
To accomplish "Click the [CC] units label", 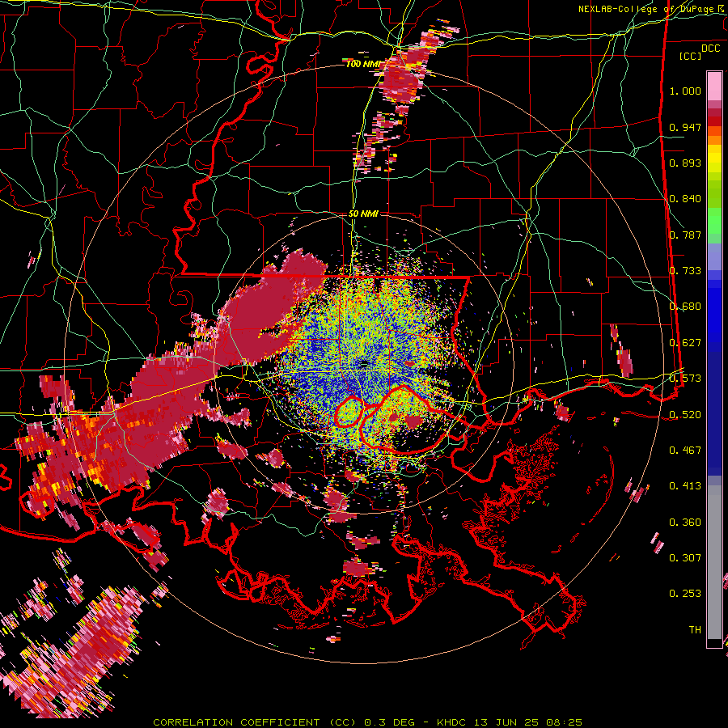I will (x=690, y=56).
